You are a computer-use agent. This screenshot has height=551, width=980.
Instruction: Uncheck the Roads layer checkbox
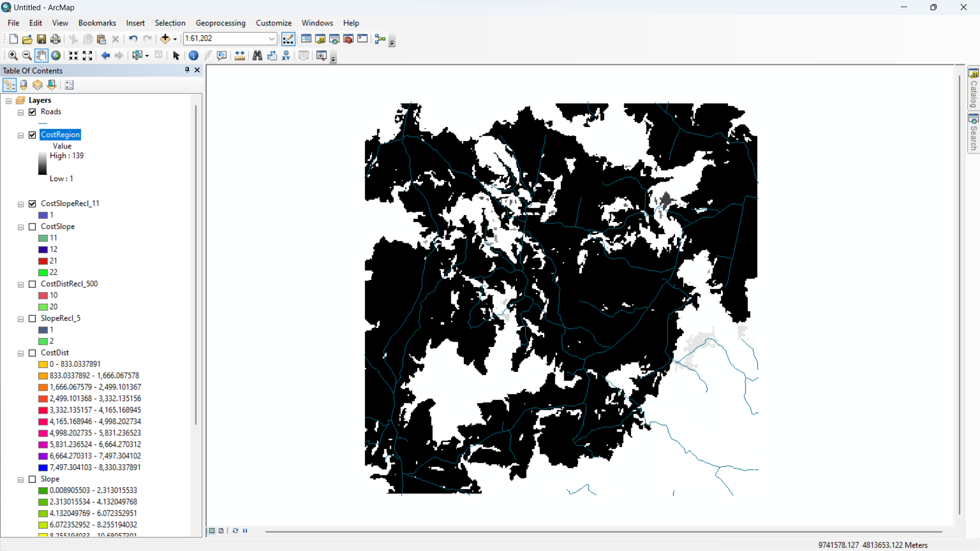(x=33, y=112)
